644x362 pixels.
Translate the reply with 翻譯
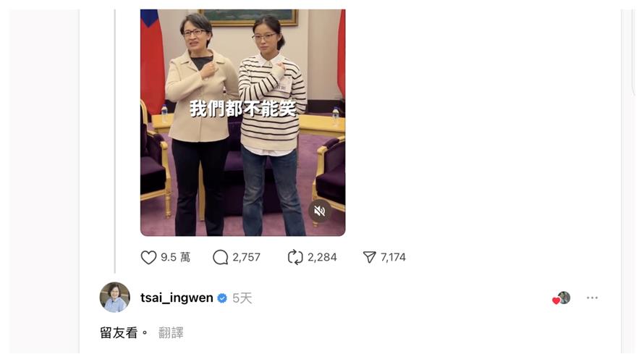[171, 332]
